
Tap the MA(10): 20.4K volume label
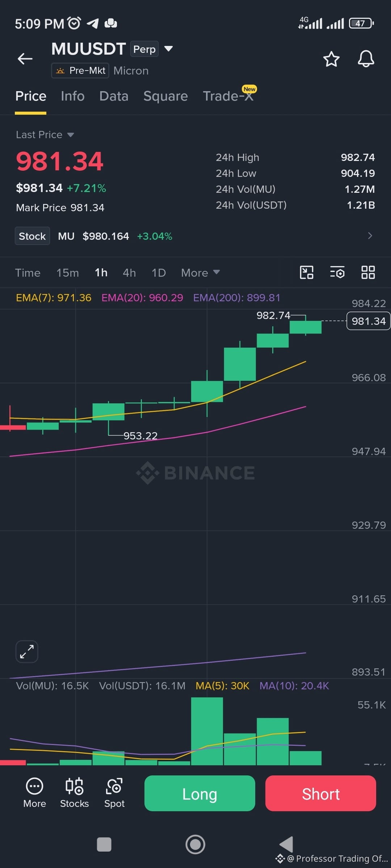click(294, 686)
